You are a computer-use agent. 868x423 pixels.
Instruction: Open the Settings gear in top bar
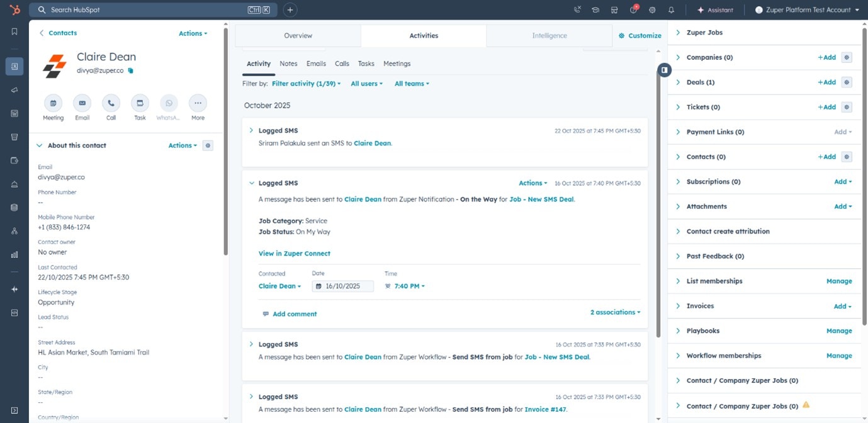tap(652, 9)
